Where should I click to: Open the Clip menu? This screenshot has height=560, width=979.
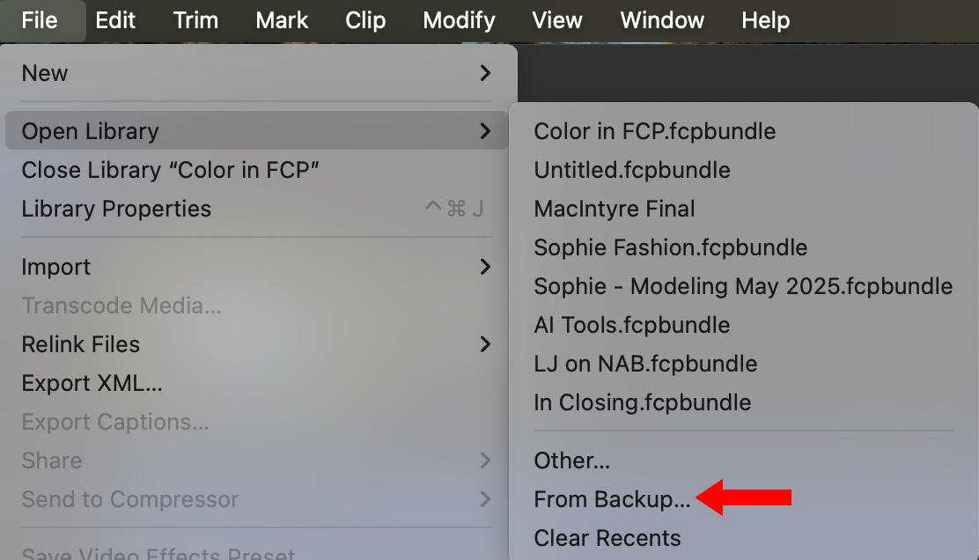[x=365, y=20]
